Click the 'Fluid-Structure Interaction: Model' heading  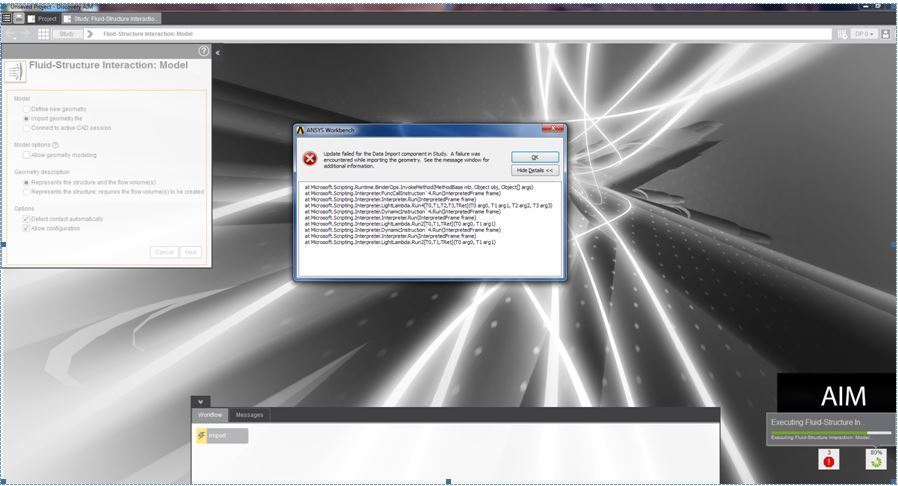coord(108,65)
